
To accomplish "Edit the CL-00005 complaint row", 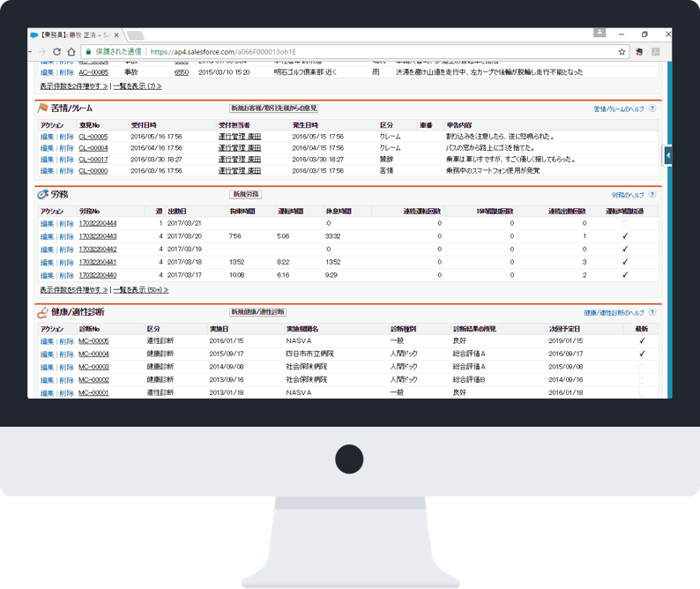I will [47, 137].
